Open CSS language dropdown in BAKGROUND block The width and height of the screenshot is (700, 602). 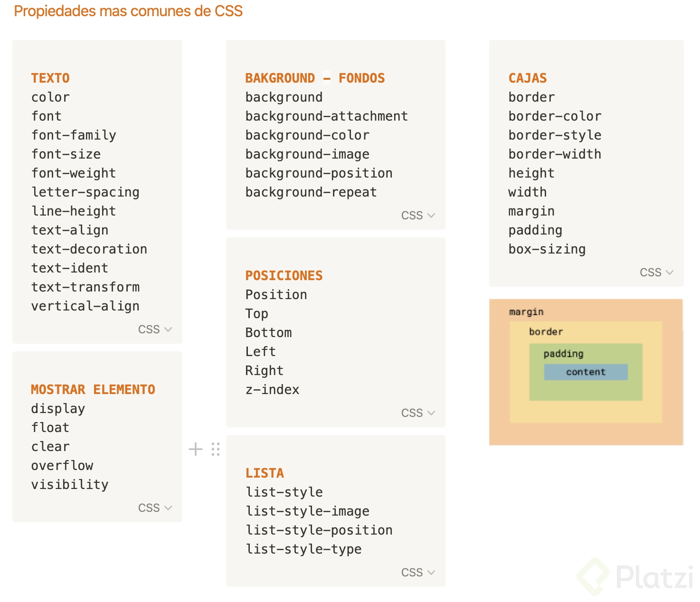point(418,216)
